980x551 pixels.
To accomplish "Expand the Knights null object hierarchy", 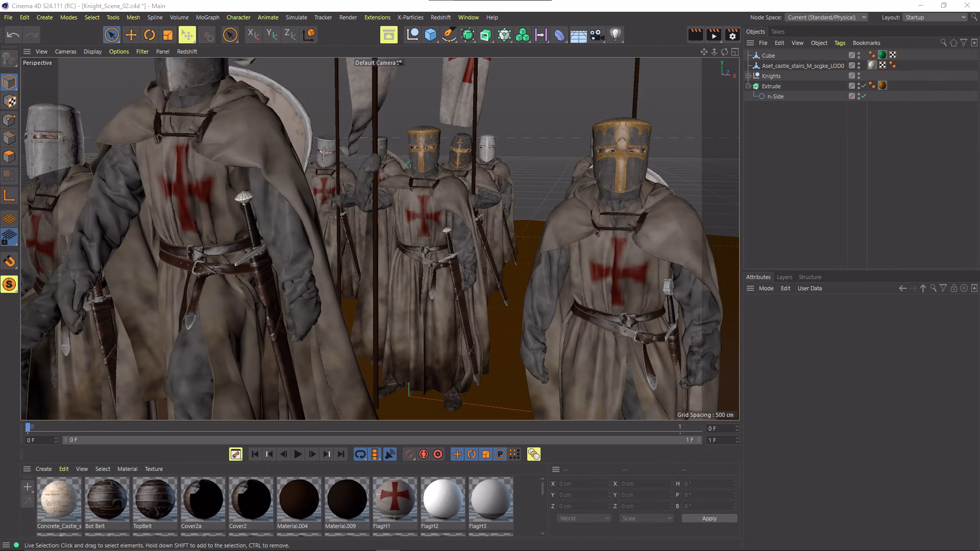I will pos(748,76).
